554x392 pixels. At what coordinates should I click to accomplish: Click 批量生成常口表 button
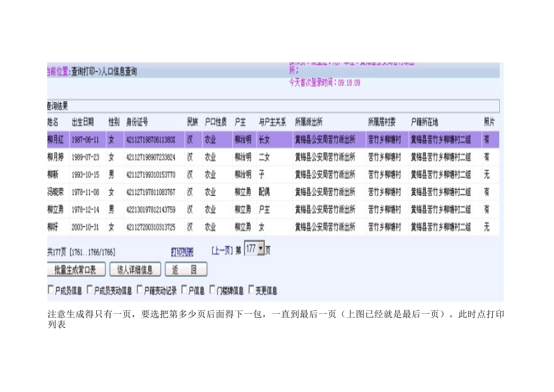click(x=76, y=270)
